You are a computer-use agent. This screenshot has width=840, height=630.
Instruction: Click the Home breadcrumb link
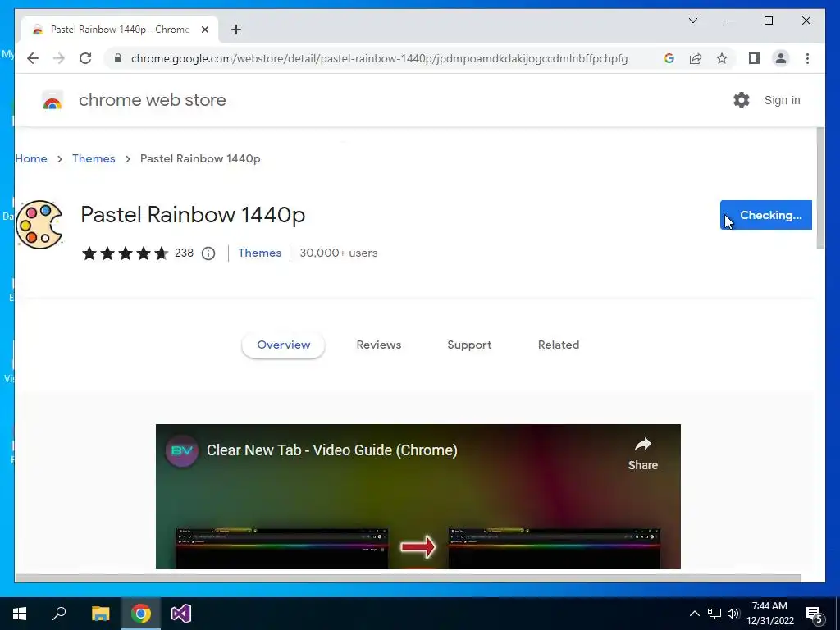click(x=31, y=158)
